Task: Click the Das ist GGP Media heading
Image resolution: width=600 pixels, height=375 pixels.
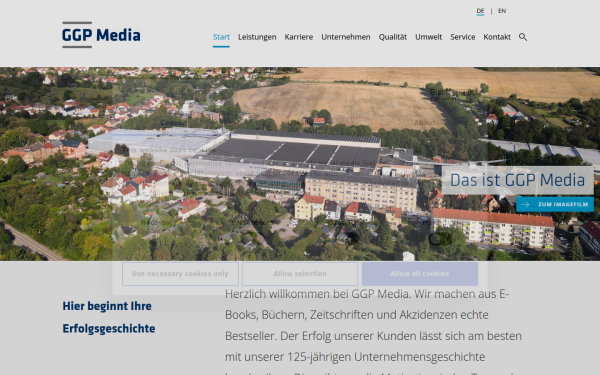Action: [517, 180]
